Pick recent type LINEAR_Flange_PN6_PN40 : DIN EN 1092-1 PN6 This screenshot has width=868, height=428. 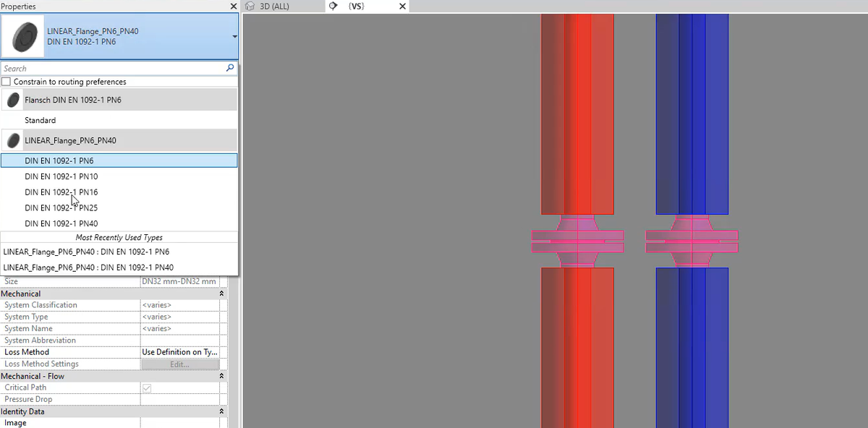click(119, 252)
